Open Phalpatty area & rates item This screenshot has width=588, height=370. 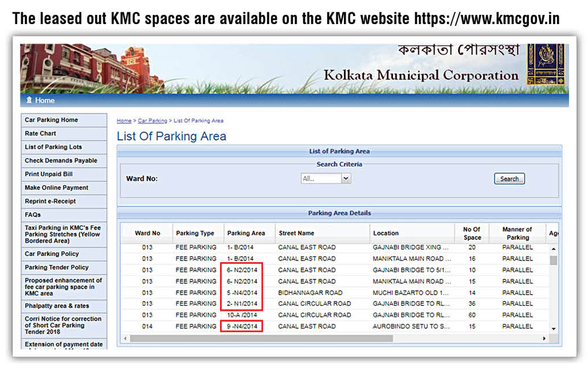click(57, 305)
